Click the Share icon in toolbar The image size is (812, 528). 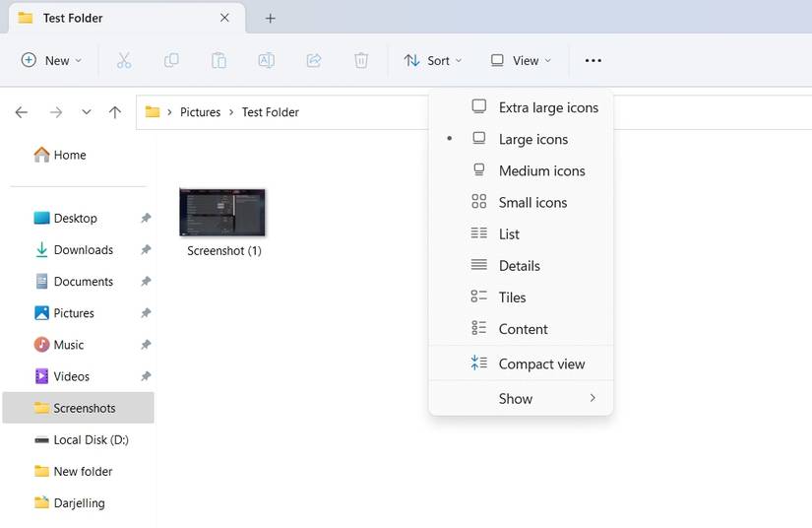pyautogui.click(x=314, y=60)
